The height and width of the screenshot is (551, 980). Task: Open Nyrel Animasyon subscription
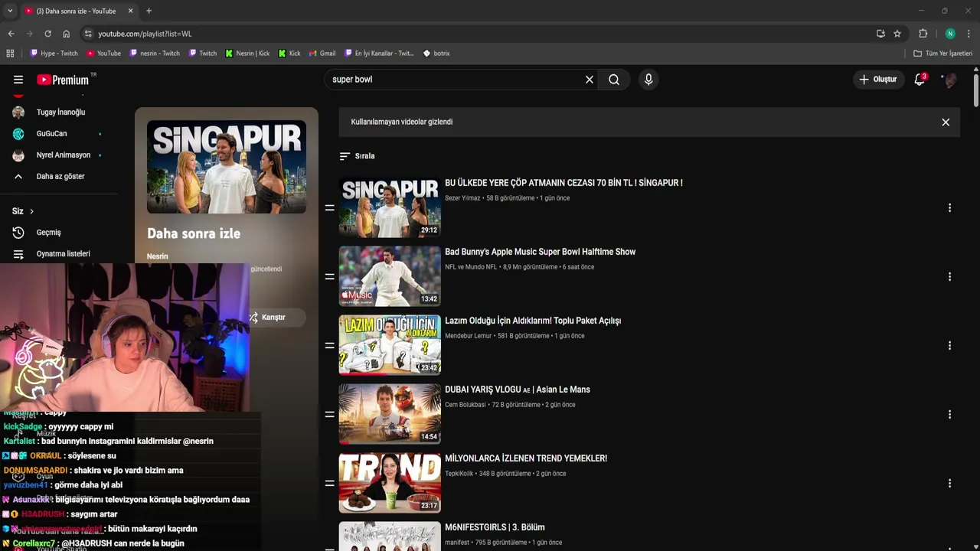tap(63, 155)
